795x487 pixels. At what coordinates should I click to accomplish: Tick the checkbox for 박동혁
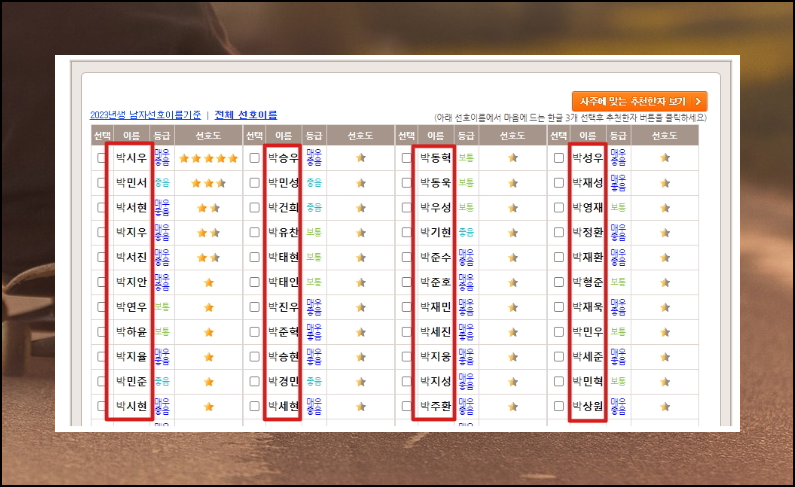point(407,158)
